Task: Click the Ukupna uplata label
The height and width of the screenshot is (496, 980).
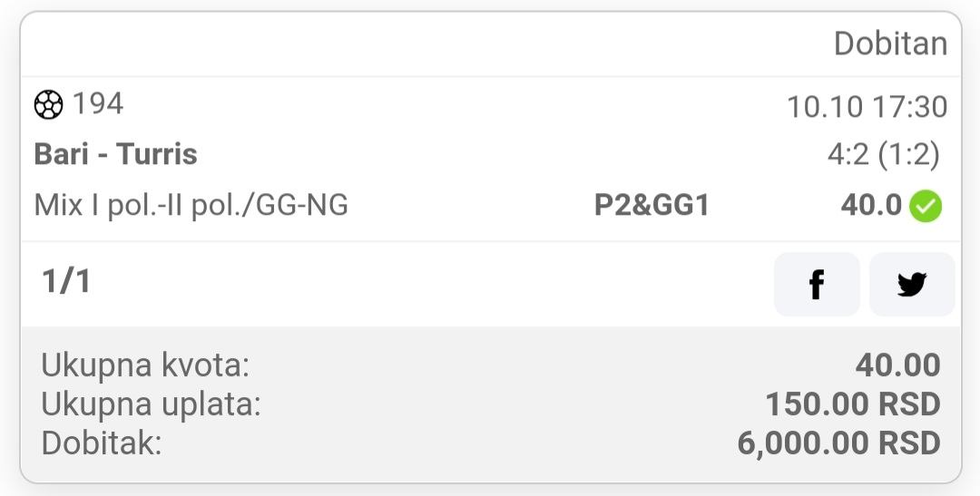Action: [151, 404]
